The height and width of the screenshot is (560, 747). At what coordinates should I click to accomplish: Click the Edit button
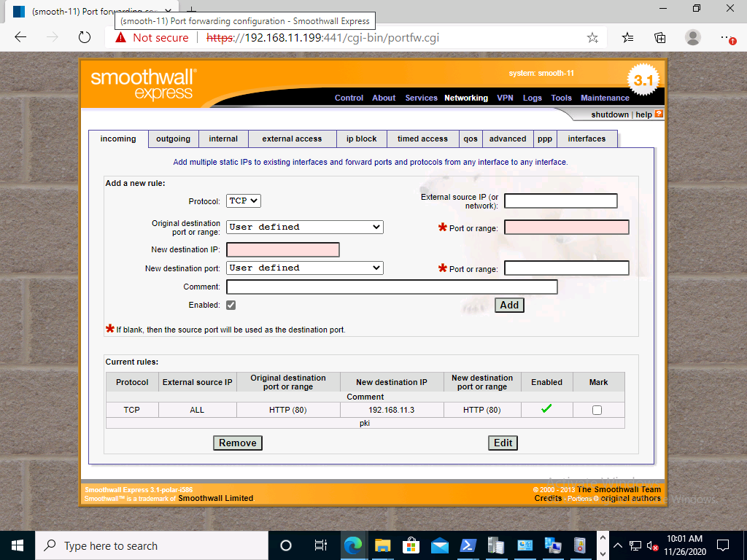click(x=503, y=443)
